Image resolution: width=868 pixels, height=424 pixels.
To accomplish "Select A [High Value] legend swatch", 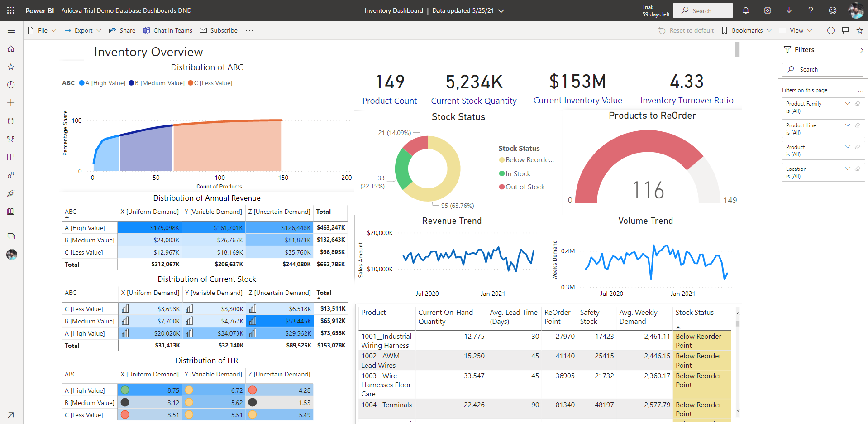I will [82, 83].
